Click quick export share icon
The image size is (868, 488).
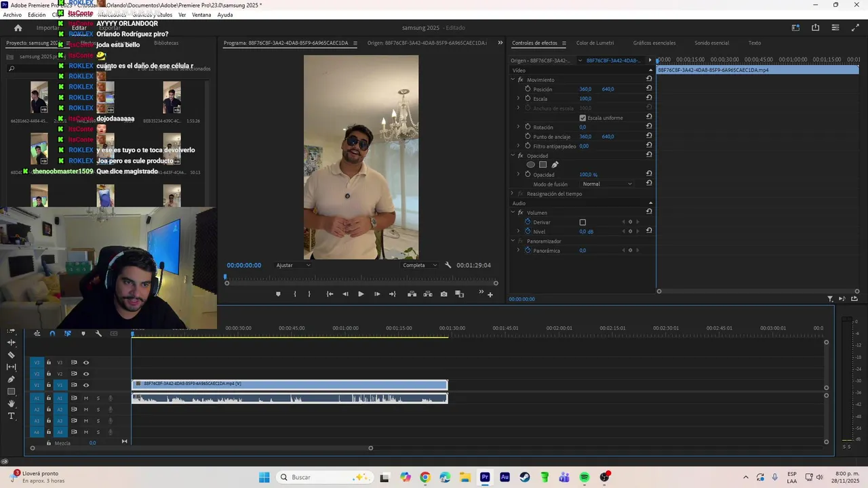[x=815, y=28]
